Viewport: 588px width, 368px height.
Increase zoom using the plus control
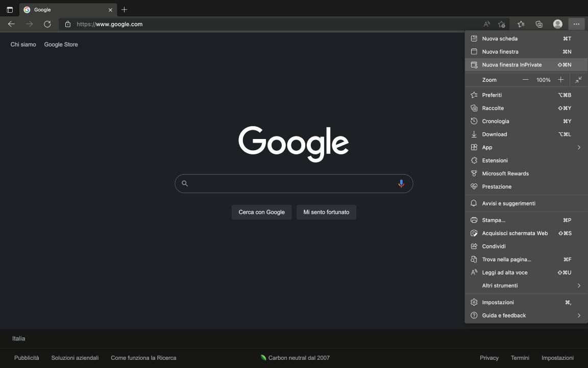560,80
